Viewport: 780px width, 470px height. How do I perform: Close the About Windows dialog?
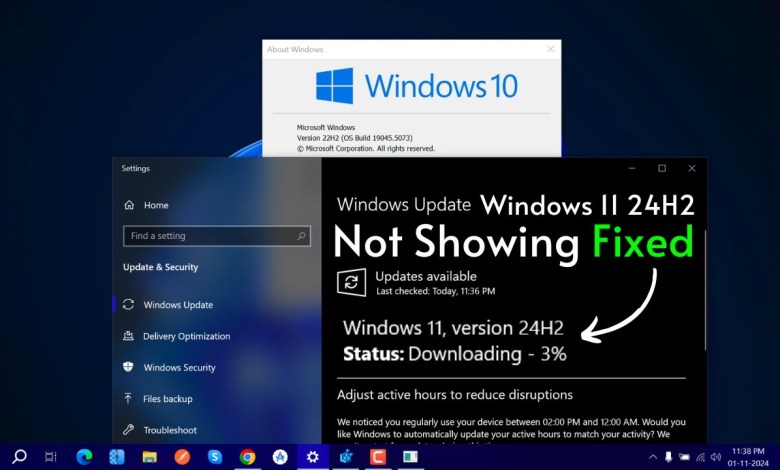[x=551, y=49]
